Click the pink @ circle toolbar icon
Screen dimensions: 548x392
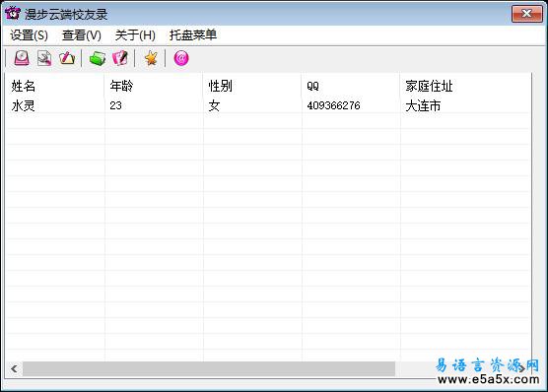pos(181,58)
